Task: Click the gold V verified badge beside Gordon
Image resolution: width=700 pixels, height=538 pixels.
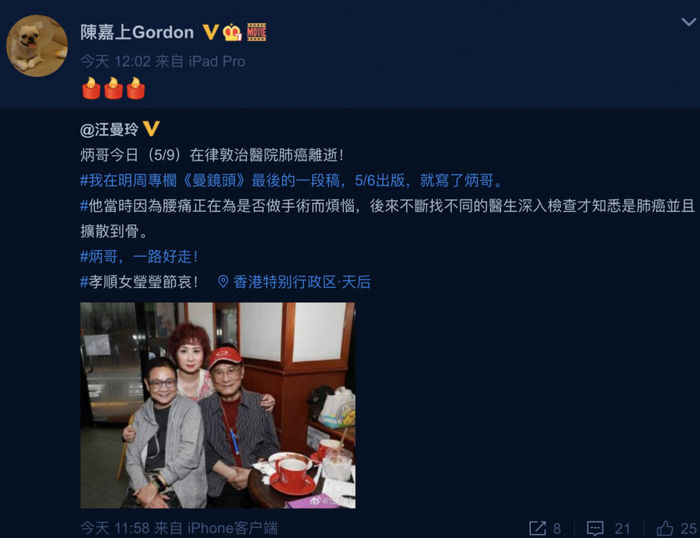Action: pyautogui.click(x=210, y=32)
